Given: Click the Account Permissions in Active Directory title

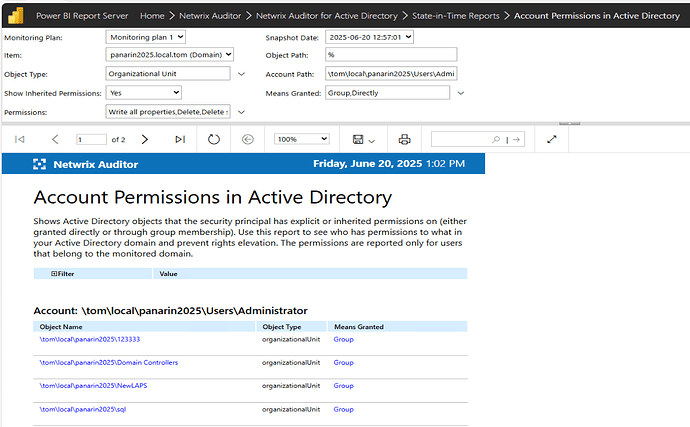Looking at the screenshot, I should click(x=213, y=197).
